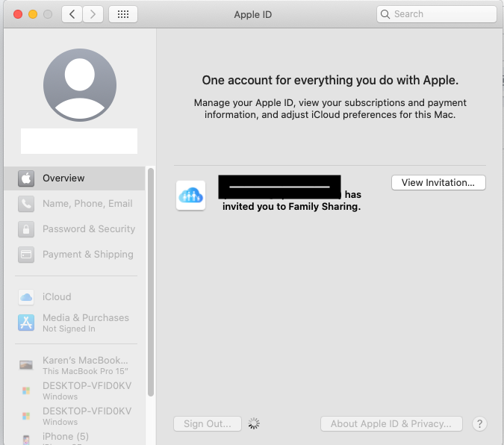Click the Sign Out button
Image resolution: width=504 pixels, height=445 pixels.
[x=208, y=424]
